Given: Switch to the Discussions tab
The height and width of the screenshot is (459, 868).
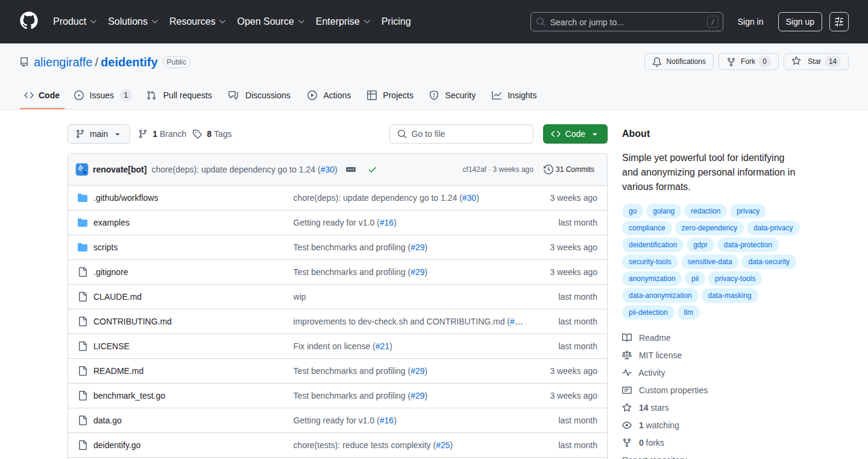Looking at the screenshot, I should [259, 95].
